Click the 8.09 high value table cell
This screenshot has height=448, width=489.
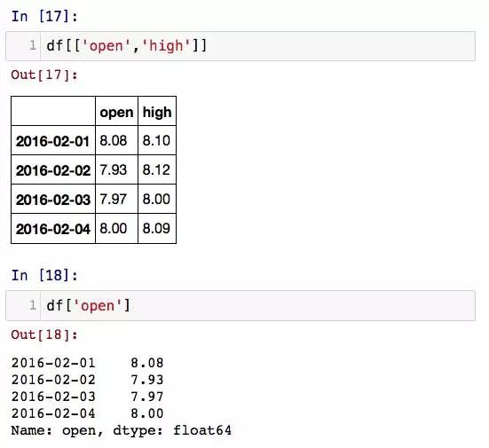[157, 229]
